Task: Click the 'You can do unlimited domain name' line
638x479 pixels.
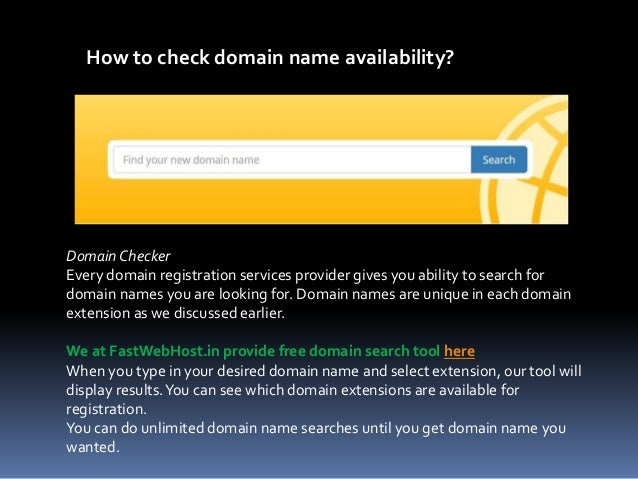Action: tap(316, 428)
